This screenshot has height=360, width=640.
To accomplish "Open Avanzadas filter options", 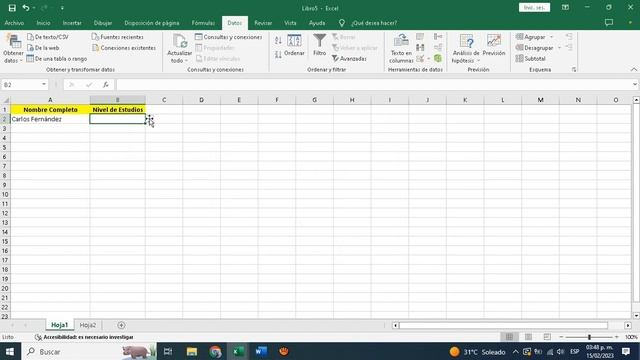I will (x=349, y=59).
